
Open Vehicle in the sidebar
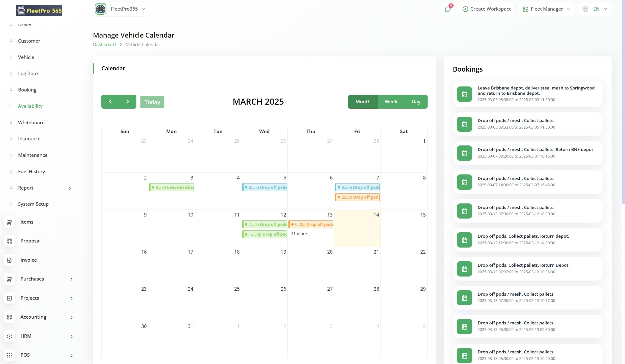26,57
